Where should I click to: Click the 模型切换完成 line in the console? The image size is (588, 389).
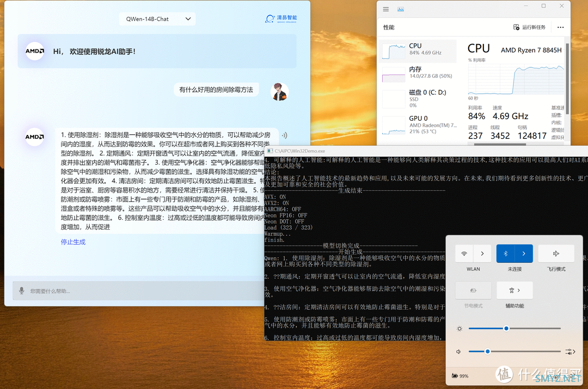click(x=341, y=246)
